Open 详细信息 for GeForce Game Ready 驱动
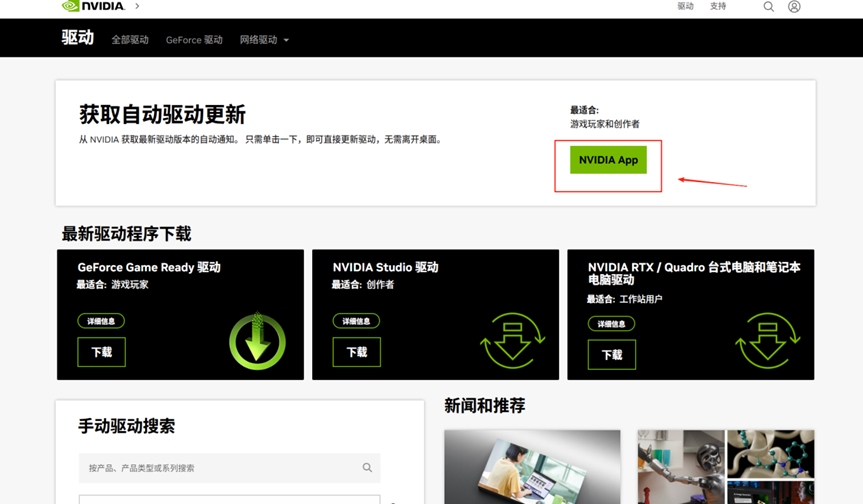This screenshot has width=863, height=504. [101, 321]
